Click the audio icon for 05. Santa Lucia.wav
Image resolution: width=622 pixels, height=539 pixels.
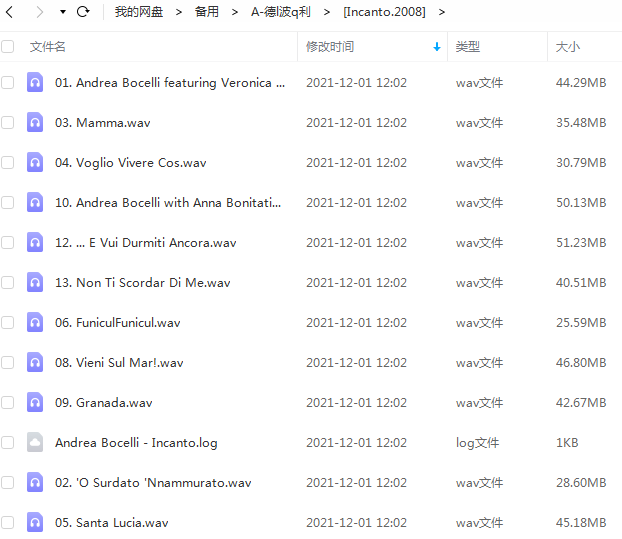tap(35, 523)
